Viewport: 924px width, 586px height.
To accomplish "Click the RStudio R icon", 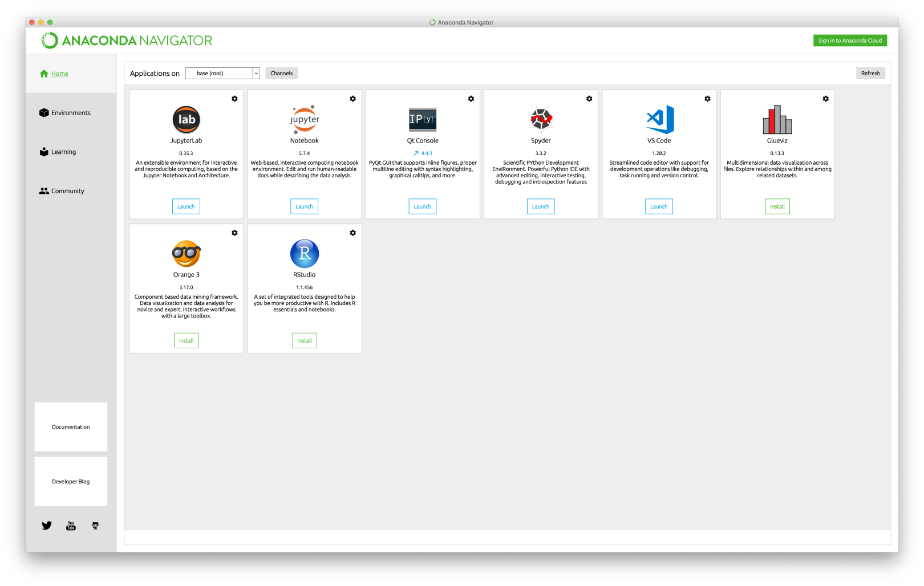I will (x=305, y=254).
